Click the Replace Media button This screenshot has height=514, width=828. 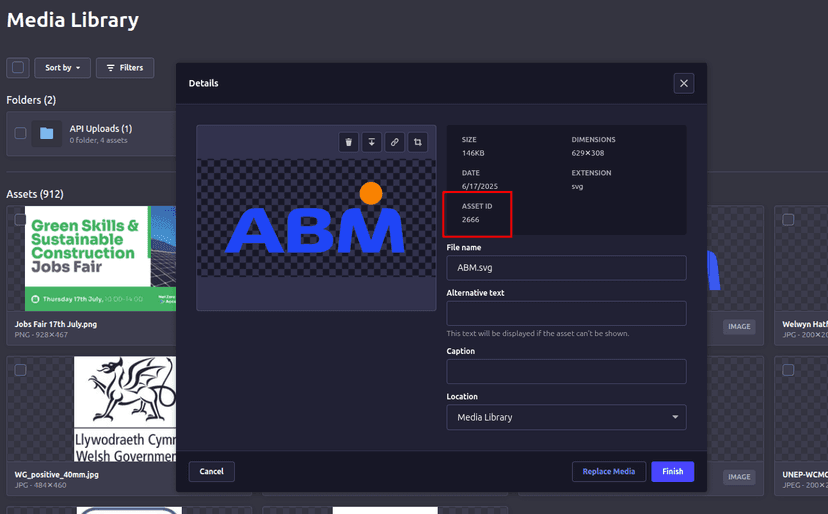(608, 472)
